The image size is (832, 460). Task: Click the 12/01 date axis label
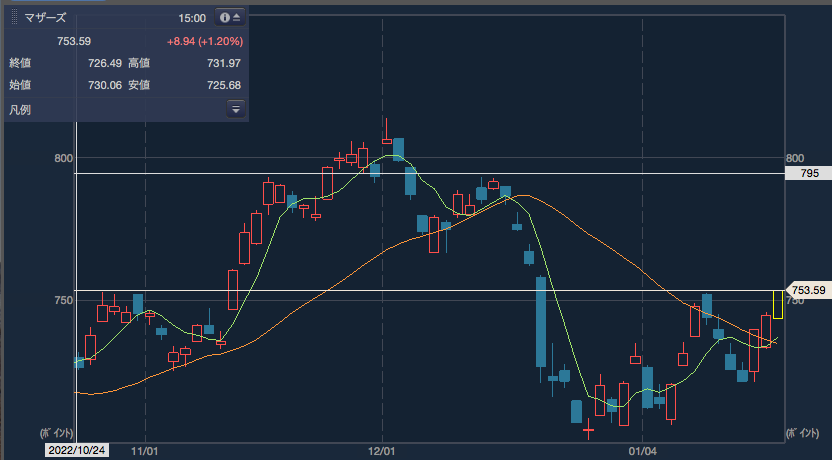point(382,452)
